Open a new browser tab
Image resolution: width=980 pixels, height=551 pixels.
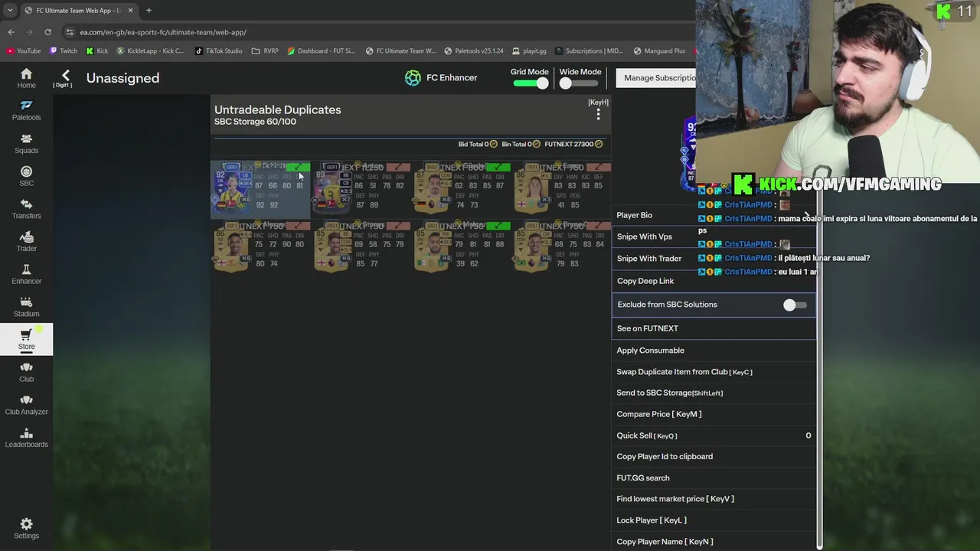pos(149,11)
